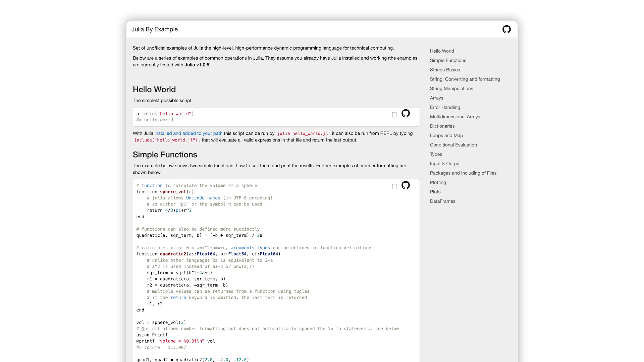Open the 'installed and added to your path' link
The height and width of the screenshot is (362, 644).
pos(189,133)
